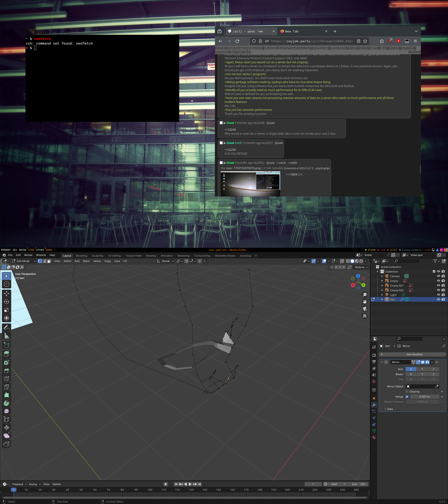Pick the Scale tool
This screenshot has width=448, height=504.
7,310
